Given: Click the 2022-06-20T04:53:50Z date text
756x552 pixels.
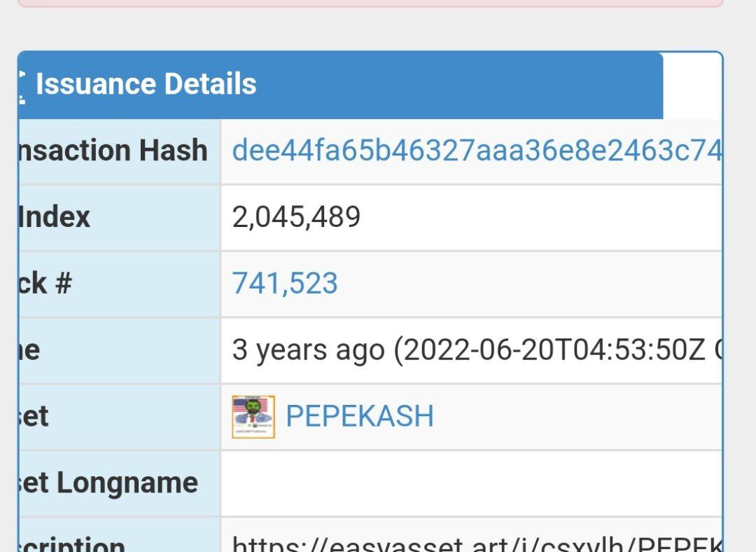Looking at the screenshot, I should pyautogui.click(x=554, y=350).
